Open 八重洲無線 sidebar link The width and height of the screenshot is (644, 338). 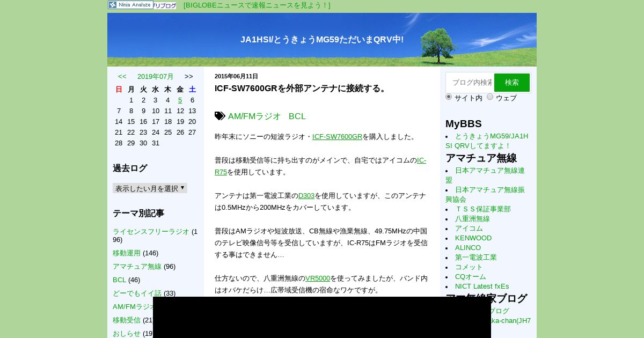coord(472,218)
